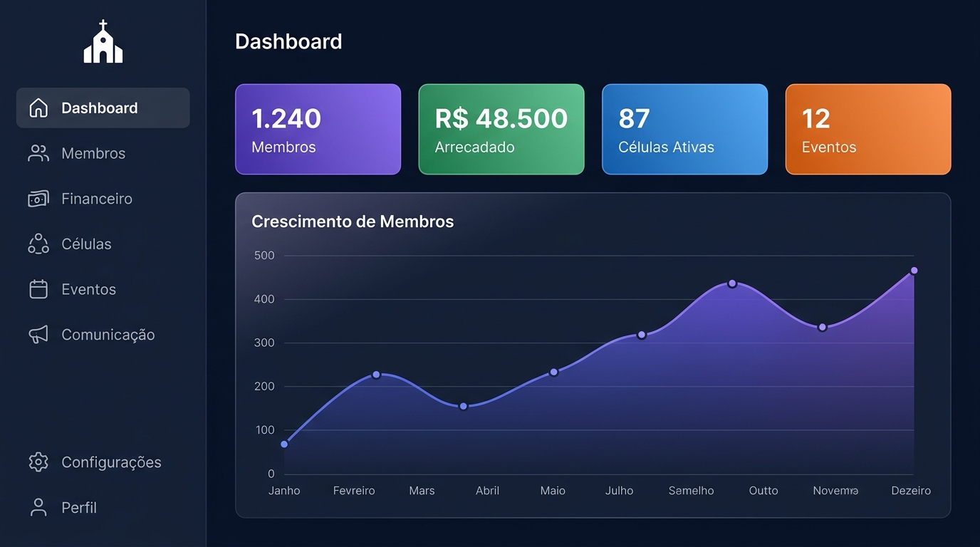Click the purple 1.240 Membros card
This screenshot has width=980, height=547.
tap(318, 130)
